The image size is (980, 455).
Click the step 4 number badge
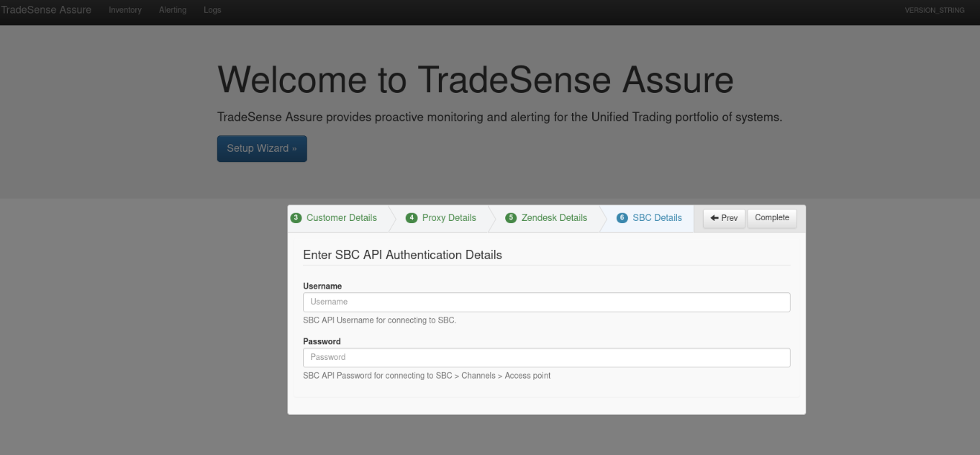[412, 217]
